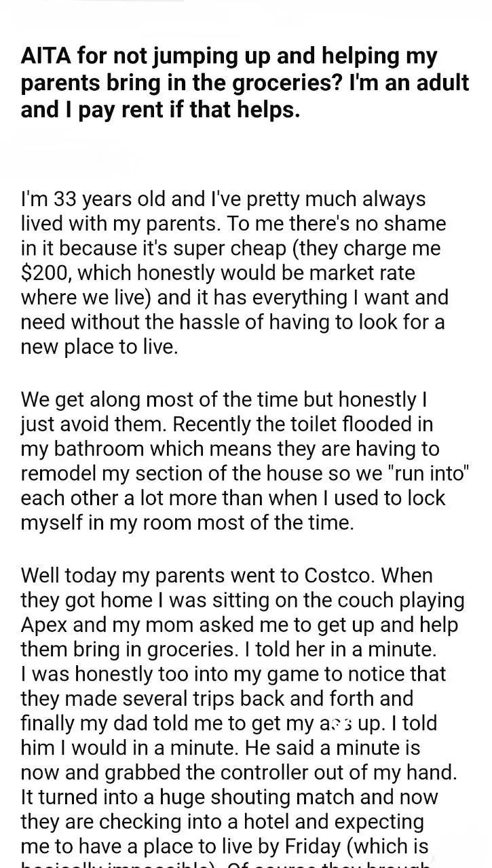The width and height of the screenshot is (492, 868).
Task: Click the paragraph starting "I'm 33 years old"
Action: point(234,273)
